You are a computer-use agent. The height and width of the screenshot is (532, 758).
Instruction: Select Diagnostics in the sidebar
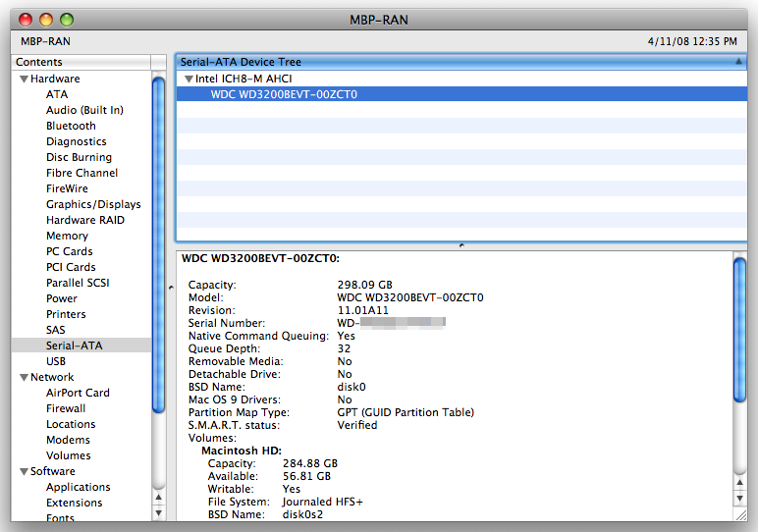(76, 141)
